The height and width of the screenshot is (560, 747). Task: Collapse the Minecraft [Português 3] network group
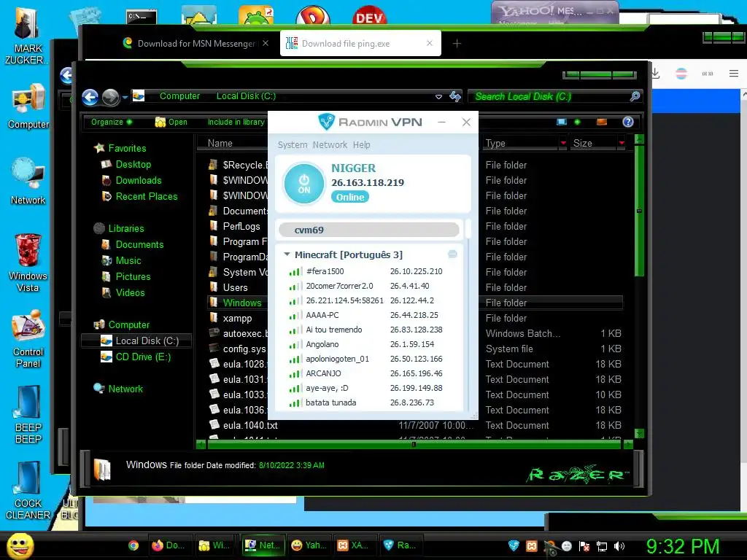tap(287, 254)
